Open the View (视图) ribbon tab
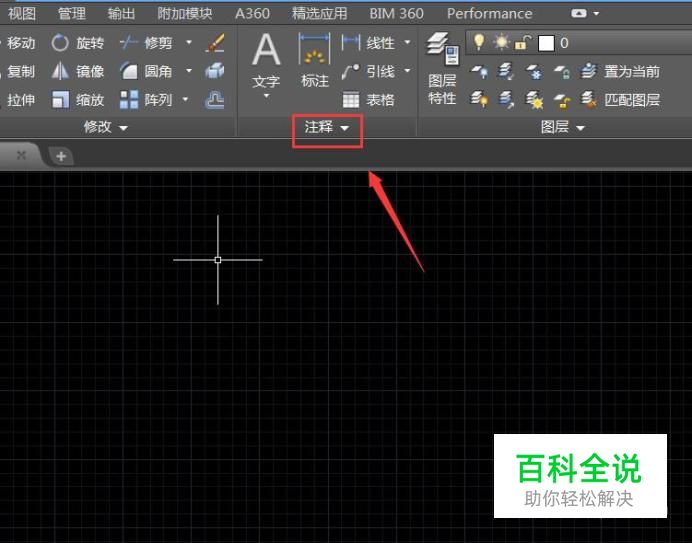 22,14
